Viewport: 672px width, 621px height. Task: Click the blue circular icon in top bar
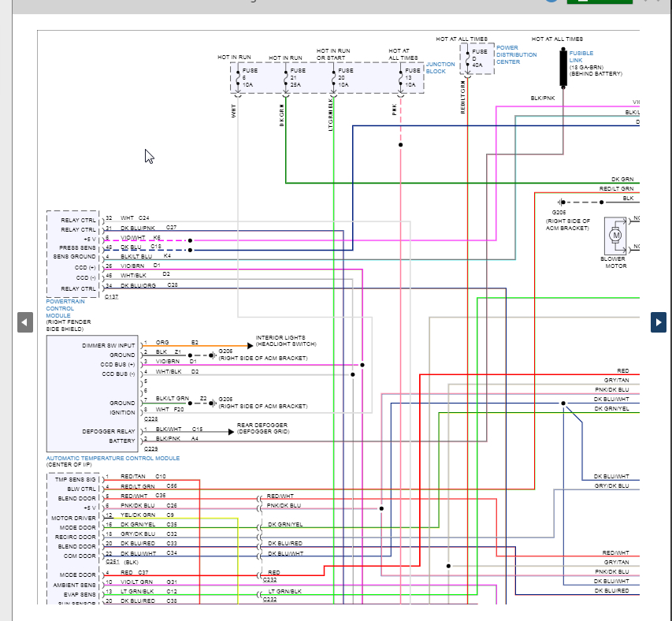tap(551, 1)
